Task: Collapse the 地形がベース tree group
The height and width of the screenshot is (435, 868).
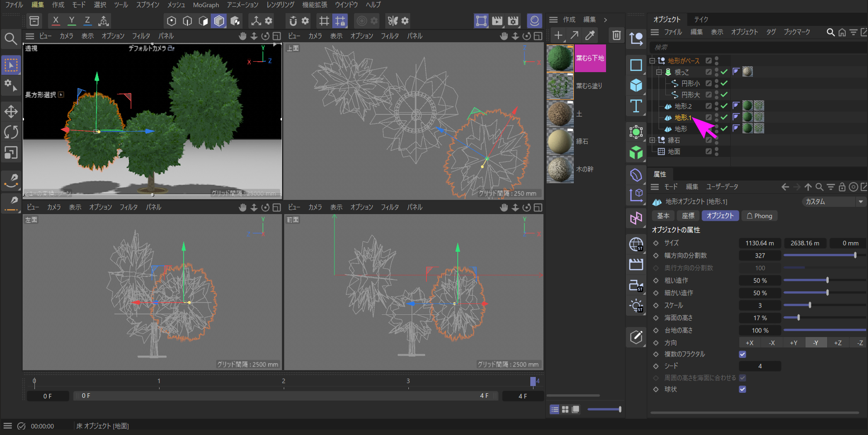Action: (x=652, y=61)
